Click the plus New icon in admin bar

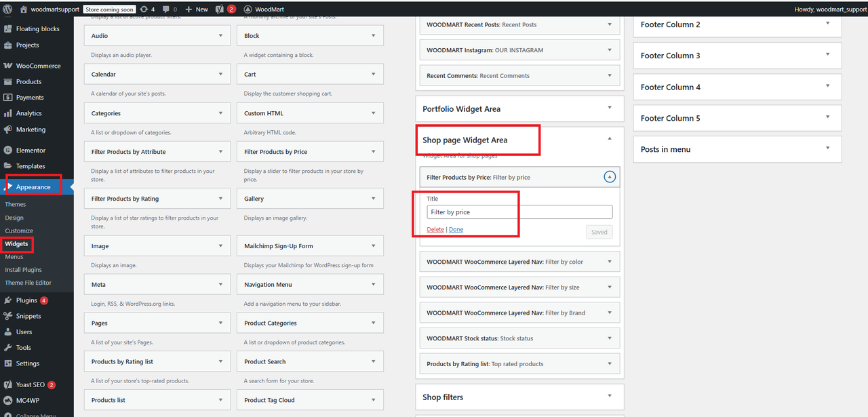189,9
